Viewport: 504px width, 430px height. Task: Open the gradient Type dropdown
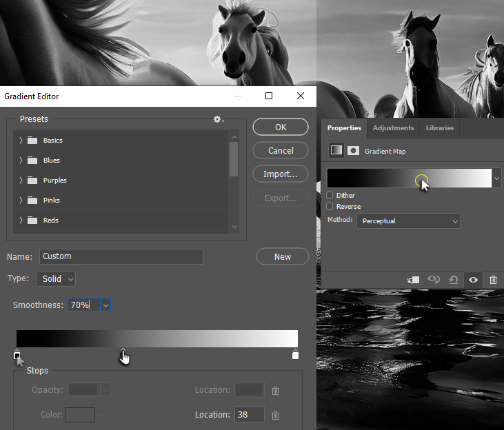(56, 278)
